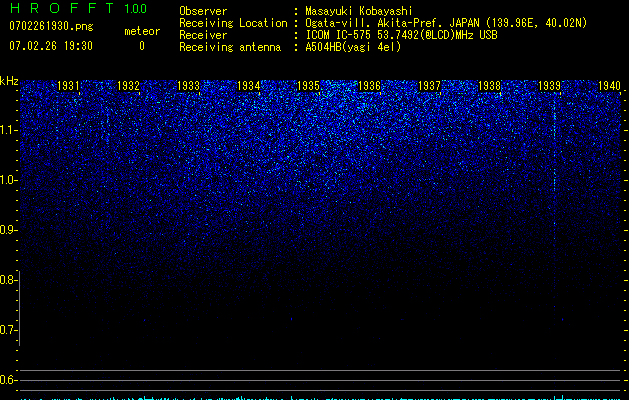Click the Receiver label
This screenshot has width=629, height=400.
(203, 35)
